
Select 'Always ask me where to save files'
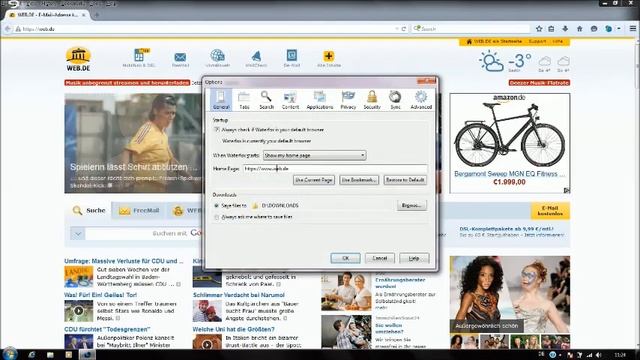[x=217, y=217]
